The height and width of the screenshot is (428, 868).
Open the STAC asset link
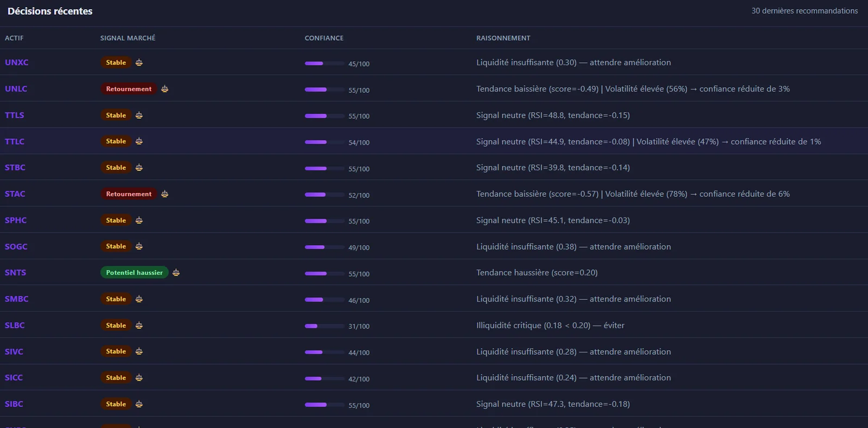point(15,194)
